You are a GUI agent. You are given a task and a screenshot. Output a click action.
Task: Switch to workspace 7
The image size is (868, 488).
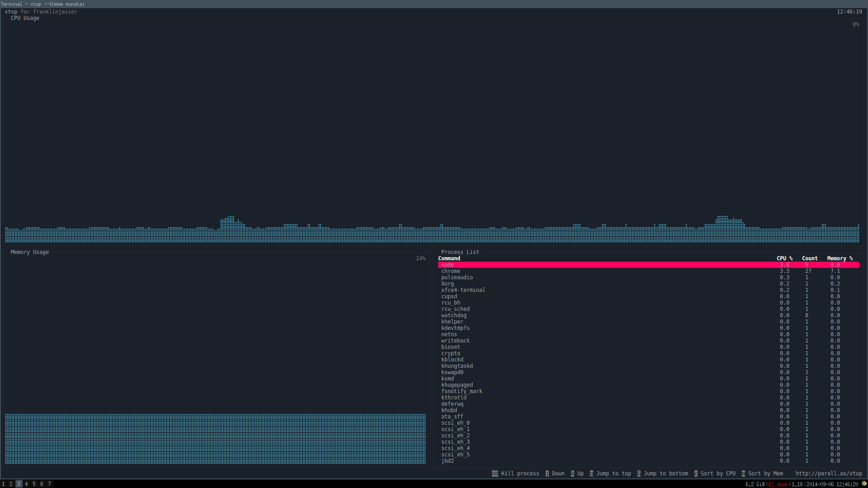[49, 484]
